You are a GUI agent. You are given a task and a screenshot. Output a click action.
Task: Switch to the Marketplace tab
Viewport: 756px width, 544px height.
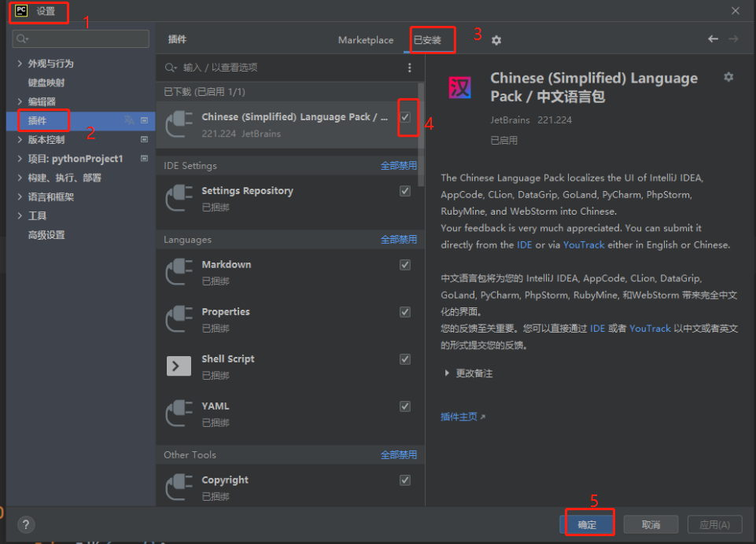pos(366,40)
